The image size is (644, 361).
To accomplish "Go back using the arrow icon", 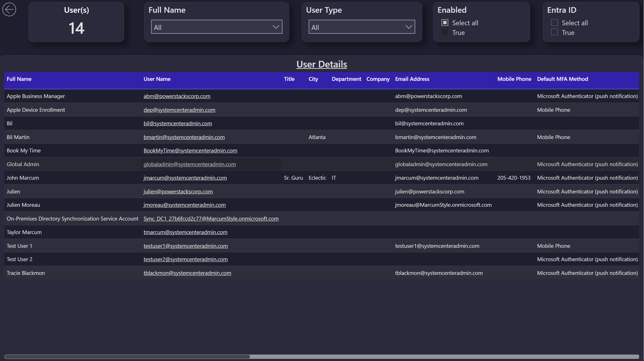I will pos(9,9).
